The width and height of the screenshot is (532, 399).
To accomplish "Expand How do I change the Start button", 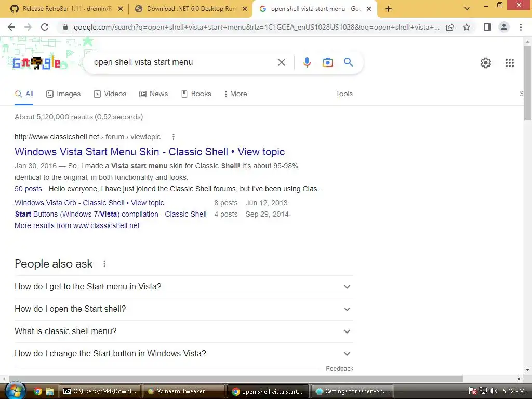I will 183,354.
